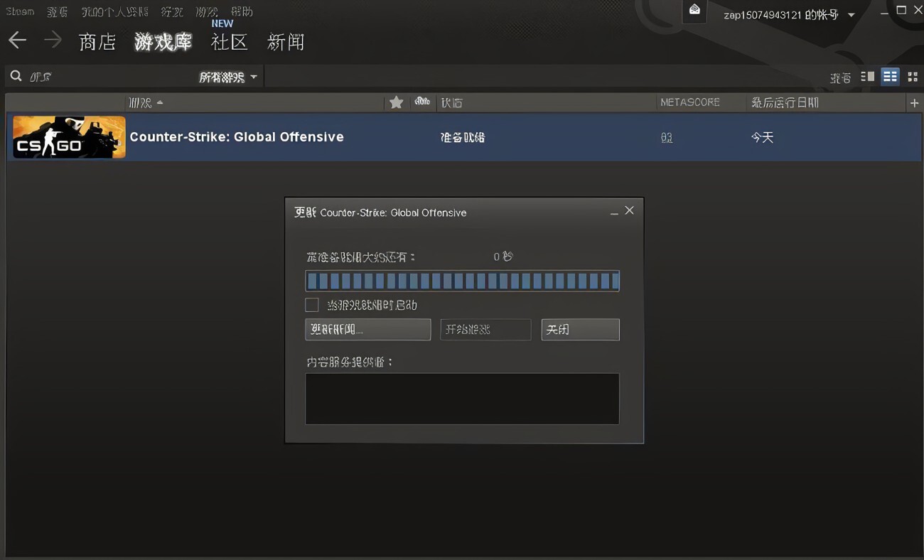The height and width of the screenshot is (560, 924).
Task: Click the status column header
Action: (451, 102)
